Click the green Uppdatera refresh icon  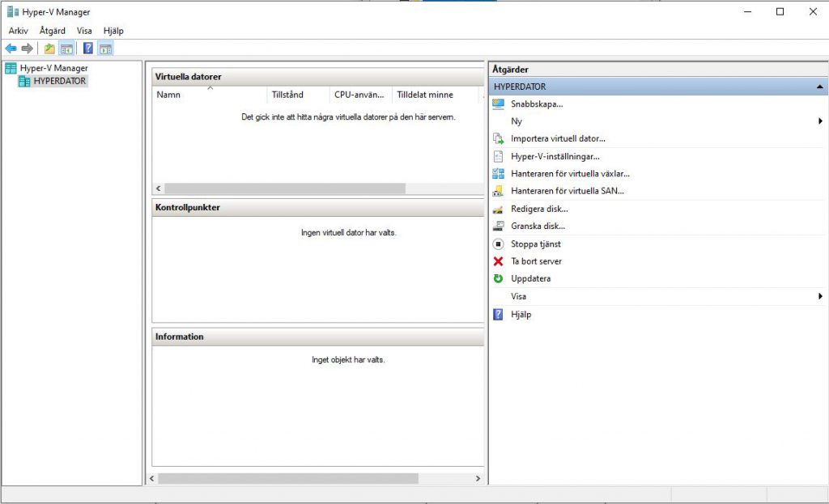click(498, 278)
